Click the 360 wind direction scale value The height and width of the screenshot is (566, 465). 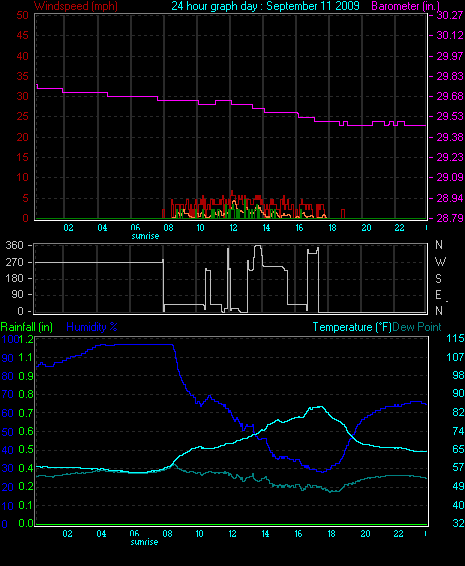[14, 245]
